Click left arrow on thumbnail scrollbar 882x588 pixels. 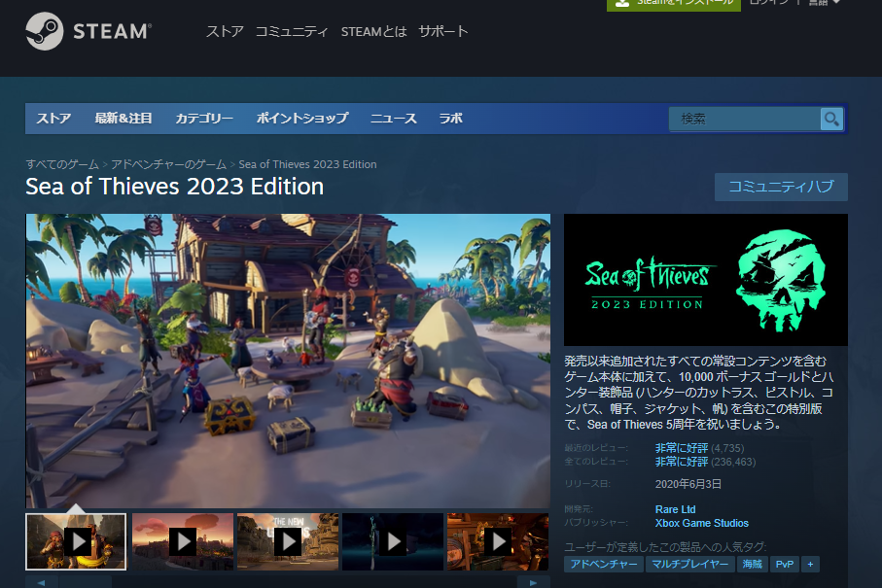click(41, 582)
